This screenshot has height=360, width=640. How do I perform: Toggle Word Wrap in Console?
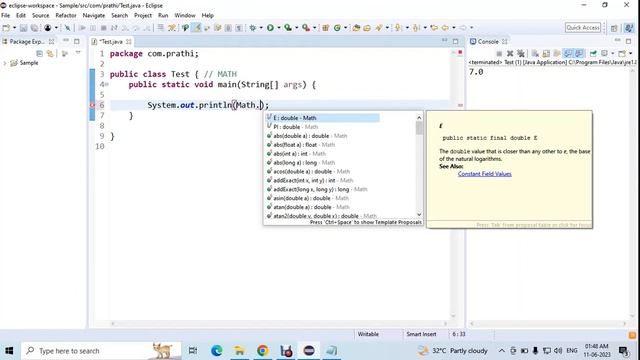pos(557,53)
